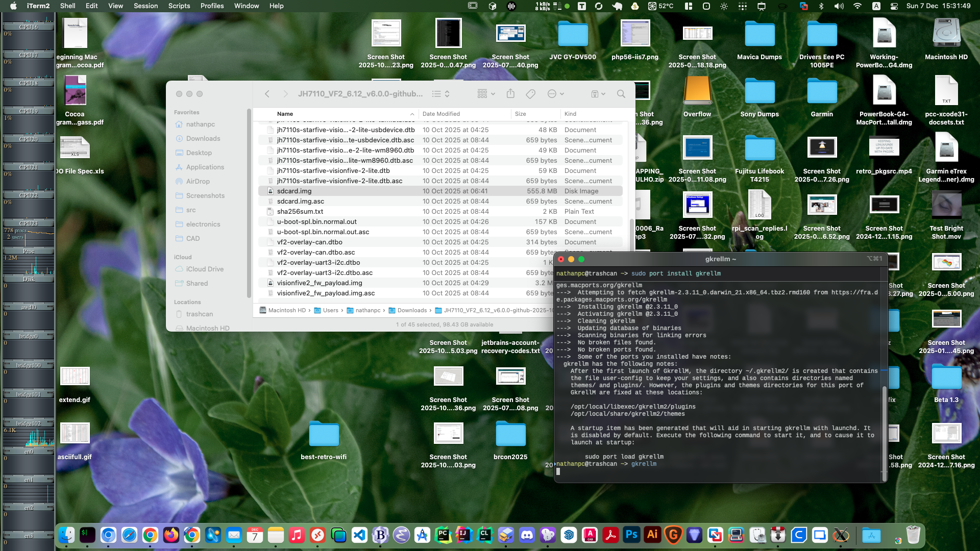Launch Discord from the Dock
The image size is (980, 551).
[x=527, y=535]
